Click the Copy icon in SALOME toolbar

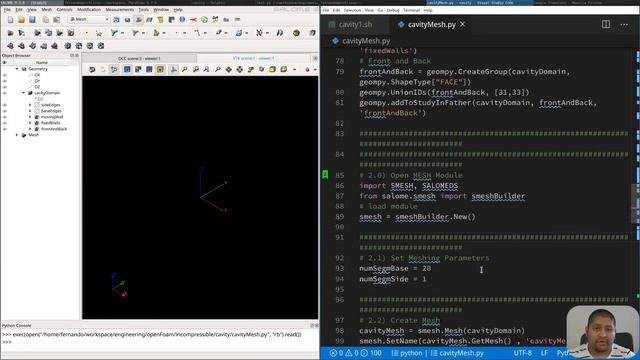click(46, 20)
